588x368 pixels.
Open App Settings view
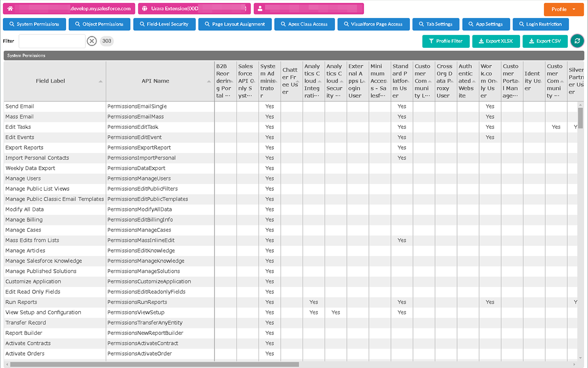486,24
